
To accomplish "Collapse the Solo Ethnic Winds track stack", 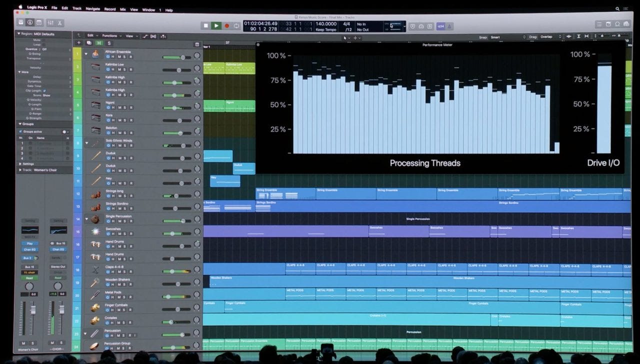I will (x=86, y=142).
